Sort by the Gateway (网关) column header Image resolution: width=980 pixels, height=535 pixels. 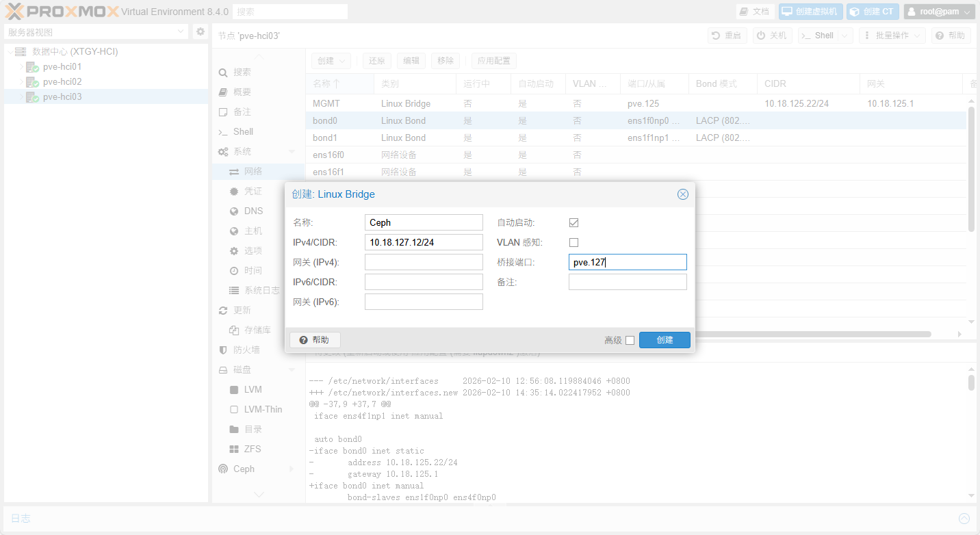coord(911,83)
